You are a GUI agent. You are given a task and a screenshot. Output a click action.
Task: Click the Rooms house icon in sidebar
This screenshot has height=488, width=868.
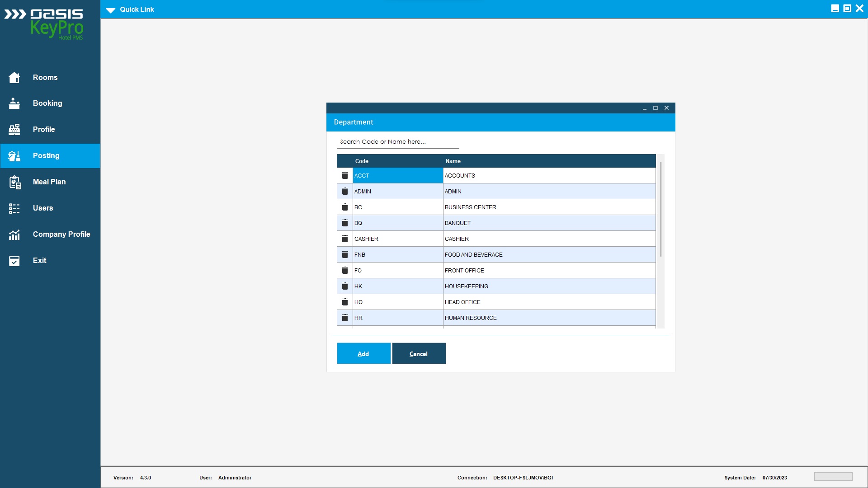pos(14,78)
